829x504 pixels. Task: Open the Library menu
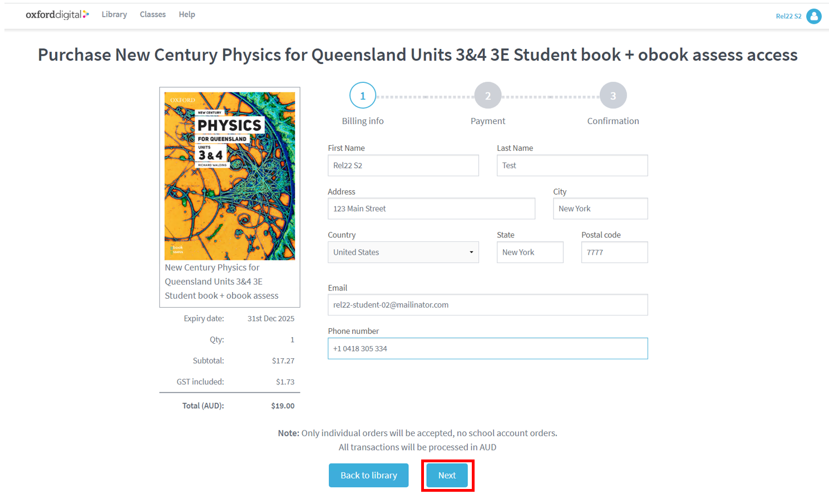pos(114,14)
